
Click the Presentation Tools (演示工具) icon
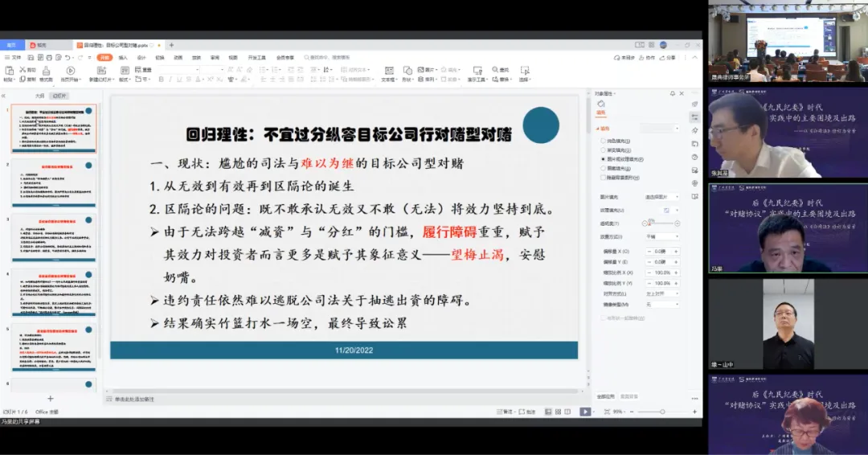pos(477,70)
